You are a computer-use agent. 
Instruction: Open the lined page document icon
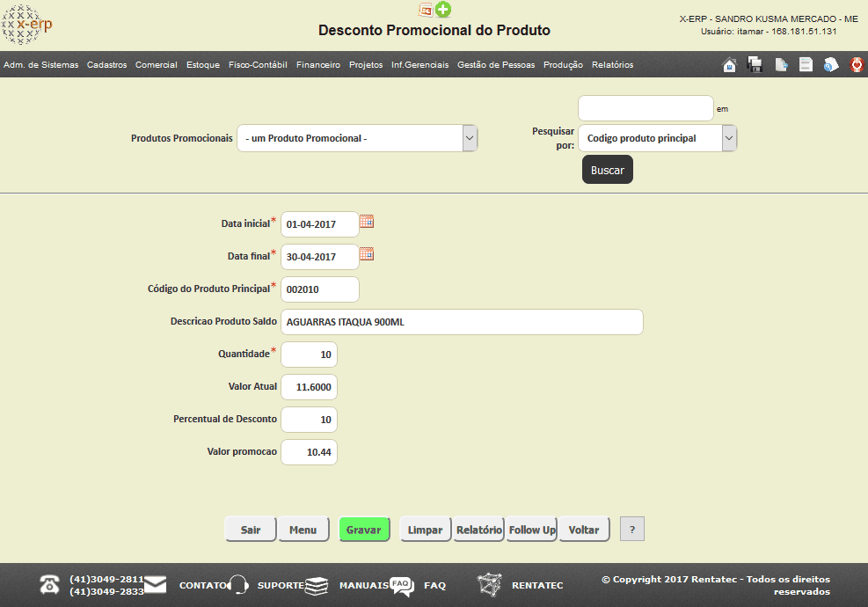[x=806, y=65]
